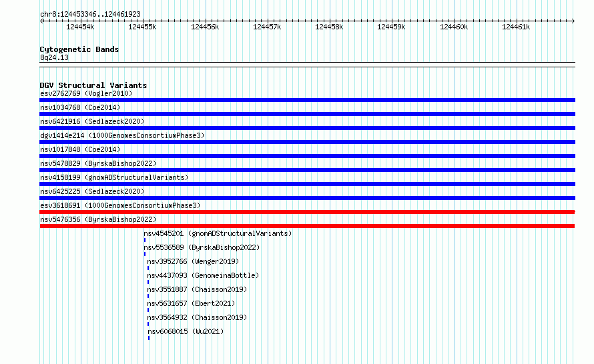The height and width of the screenshot is (364, 594).
Task: Select the blue bar under dgv1414e214
Action: click(x=307, y=142)
